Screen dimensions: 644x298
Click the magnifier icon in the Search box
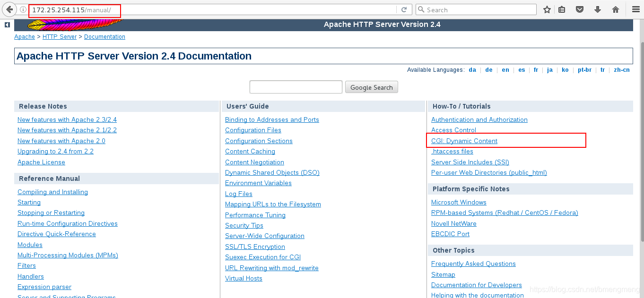point(421,9)
